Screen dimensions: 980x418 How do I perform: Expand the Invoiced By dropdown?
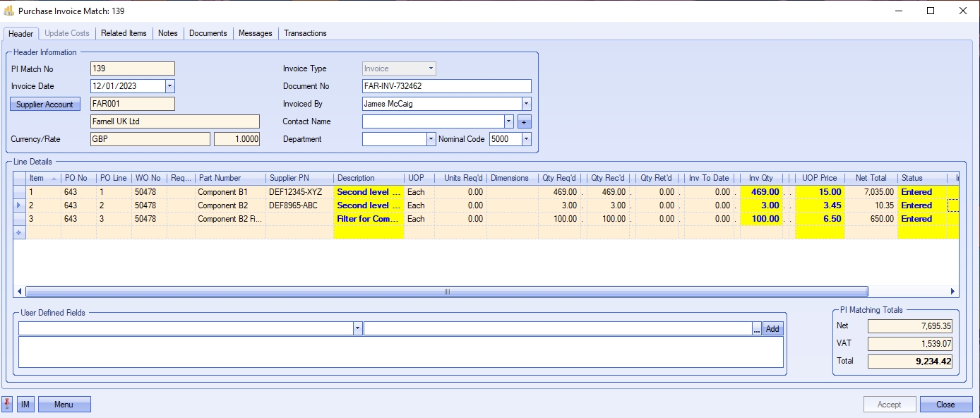525,104
